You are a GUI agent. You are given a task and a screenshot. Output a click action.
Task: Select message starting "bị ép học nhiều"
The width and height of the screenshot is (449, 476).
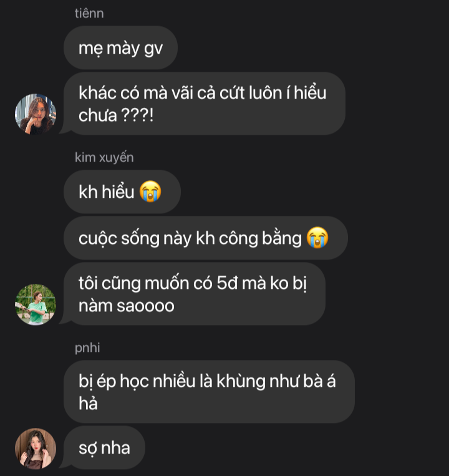(209, 392)
